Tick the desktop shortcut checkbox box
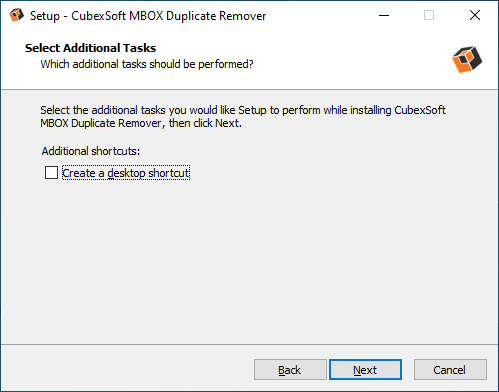 pyautogui.click(x=51, y=173)
